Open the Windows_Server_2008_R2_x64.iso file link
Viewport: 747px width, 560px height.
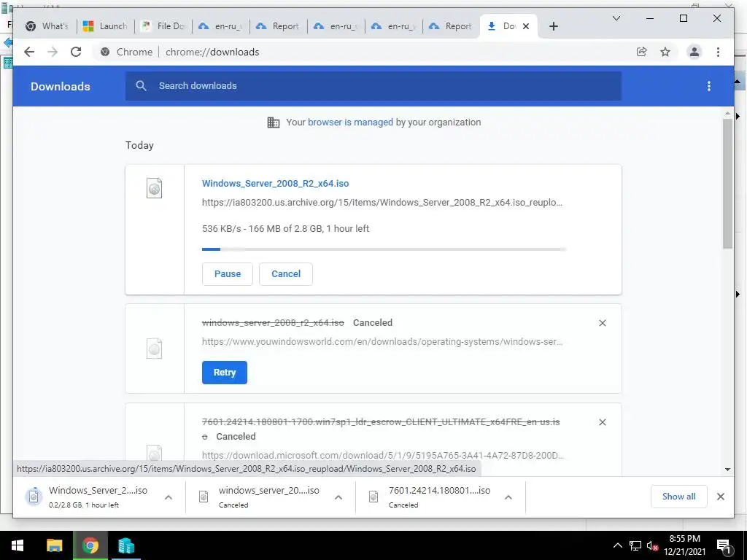(275, 183)
